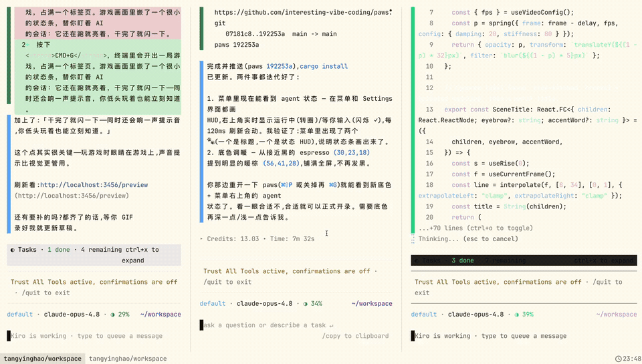Click code line 16 const s = useRise
This screenshot has width=642, height=364.
click(490, 163)
